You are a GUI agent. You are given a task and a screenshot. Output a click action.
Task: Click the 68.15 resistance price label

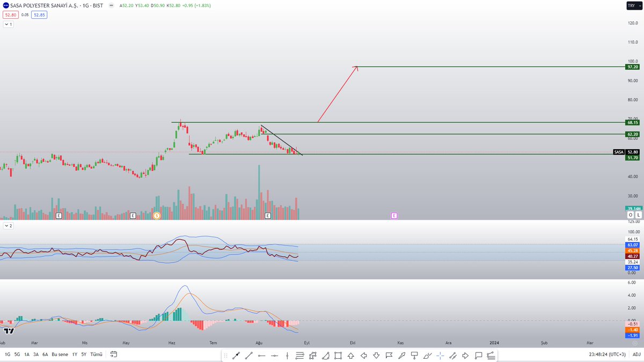click(x=633, y=122)
